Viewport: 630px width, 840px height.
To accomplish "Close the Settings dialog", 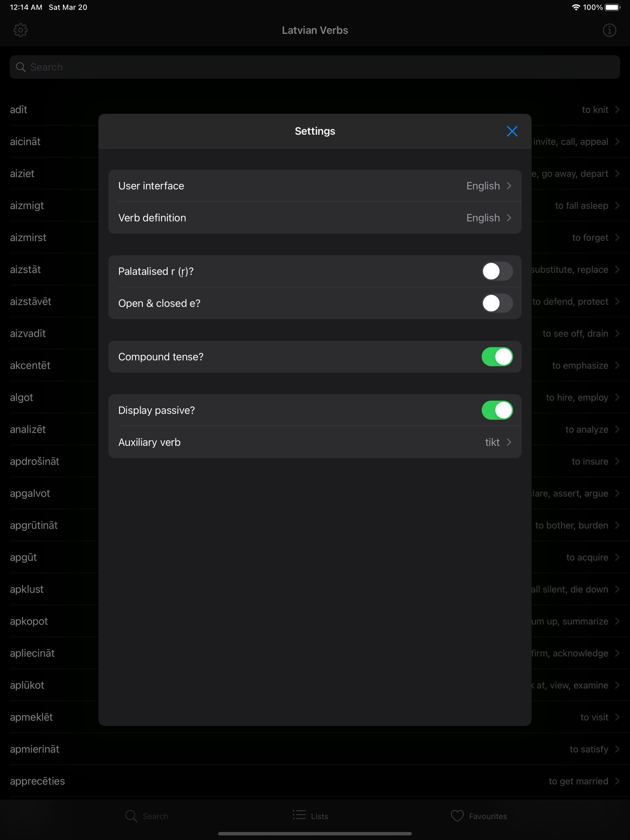I will (512, 131).
